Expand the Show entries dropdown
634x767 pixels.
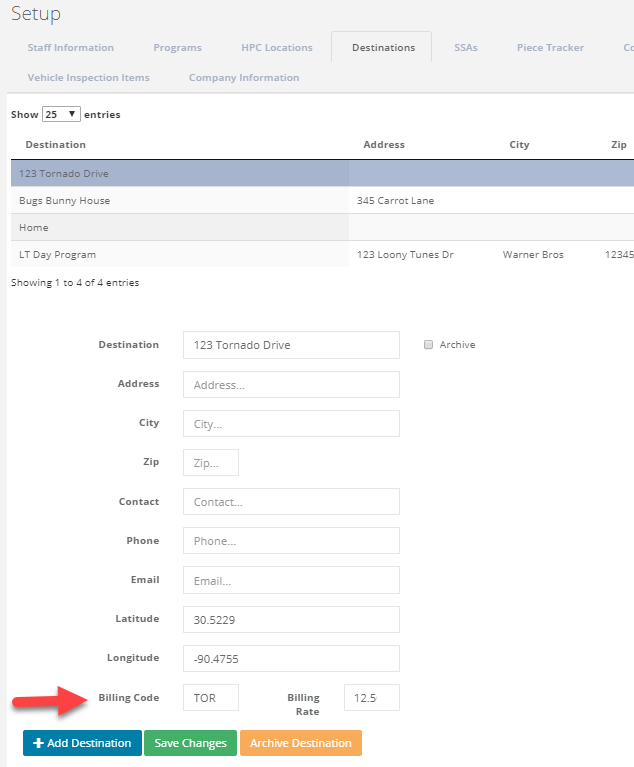(x=61, y=115)
